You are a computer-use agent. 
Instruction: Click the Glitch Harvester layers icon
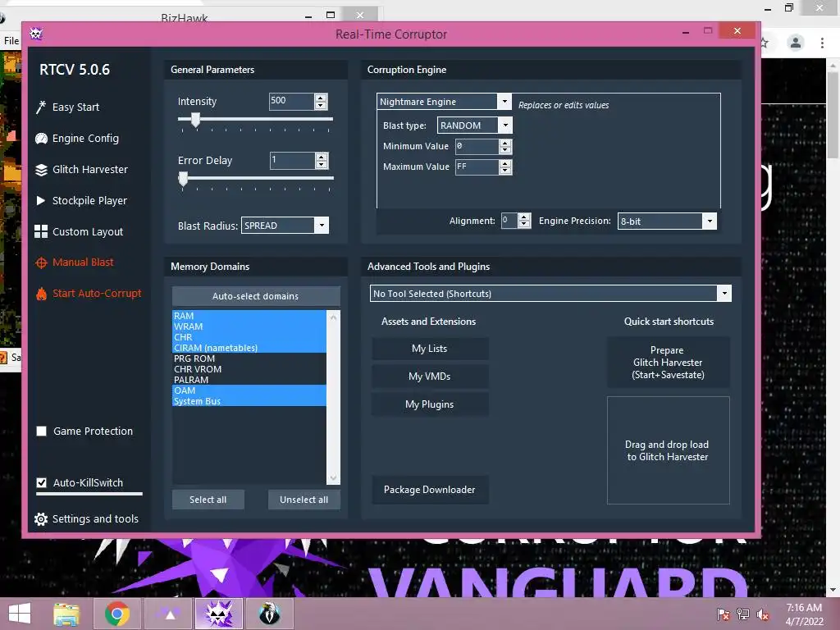[41, 170]
